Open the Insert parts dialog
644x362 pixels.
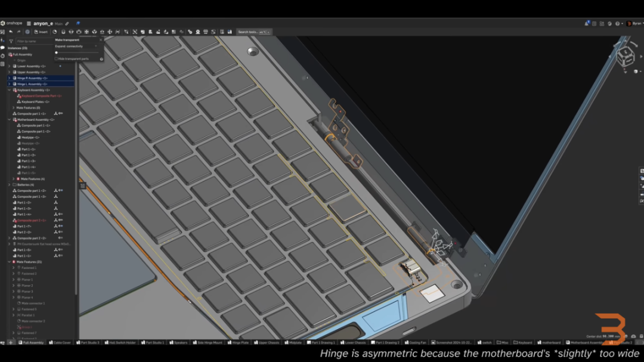pyautogui.click(x=41, y=32)
